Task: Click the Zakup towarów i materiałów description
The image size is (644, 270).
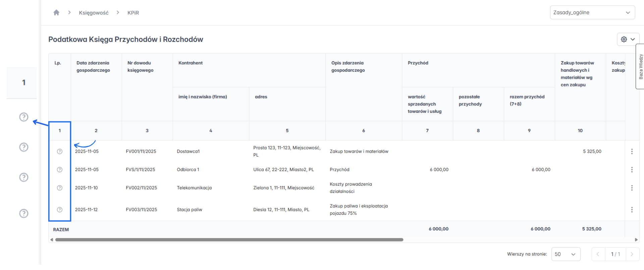Action: [359, 151]
